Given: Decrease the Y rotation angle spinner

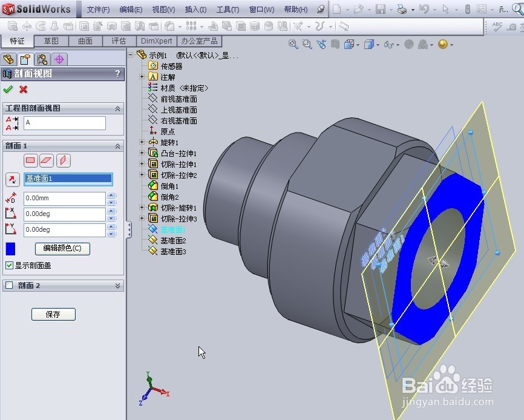Looking at the screenshot, I should coord(111,234).
